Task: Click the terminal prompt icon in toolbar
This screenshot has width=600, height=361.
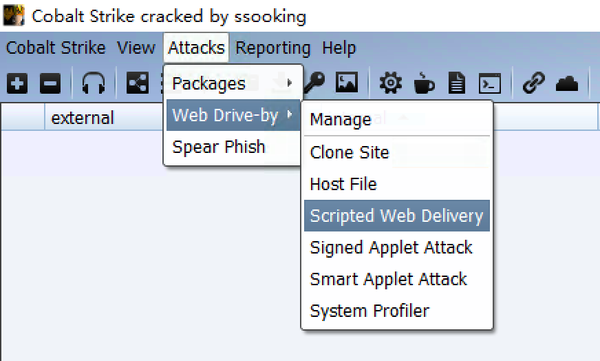Action: (490, 83)
